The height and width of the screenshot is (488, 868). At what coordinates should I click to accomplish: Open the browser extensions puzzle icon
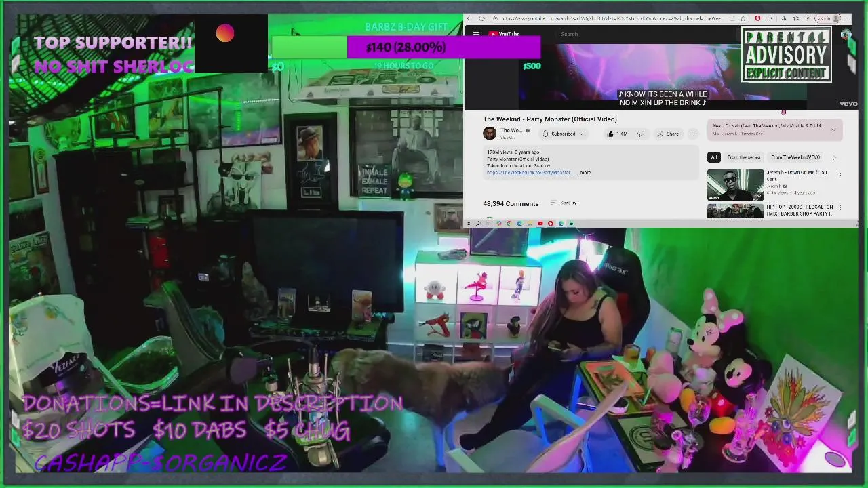click(770, 18)
